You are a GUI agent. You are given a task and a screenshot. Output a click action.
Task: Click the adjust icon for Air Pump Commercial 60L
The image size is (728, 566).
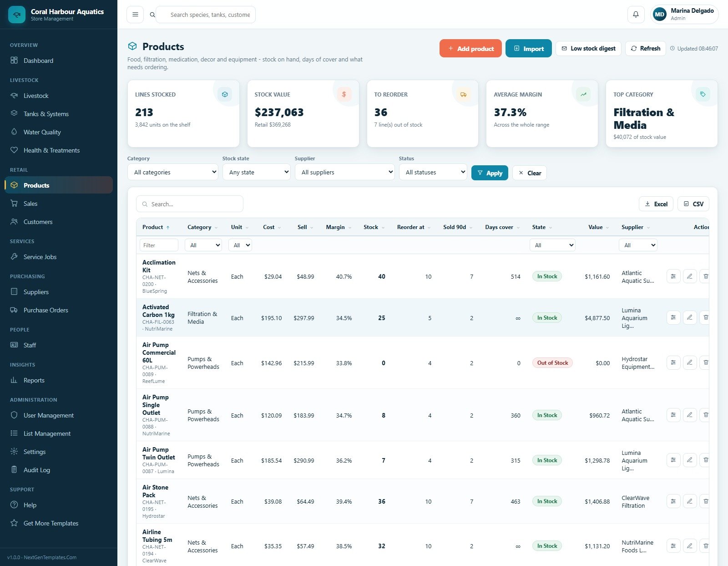click(673, 363)
